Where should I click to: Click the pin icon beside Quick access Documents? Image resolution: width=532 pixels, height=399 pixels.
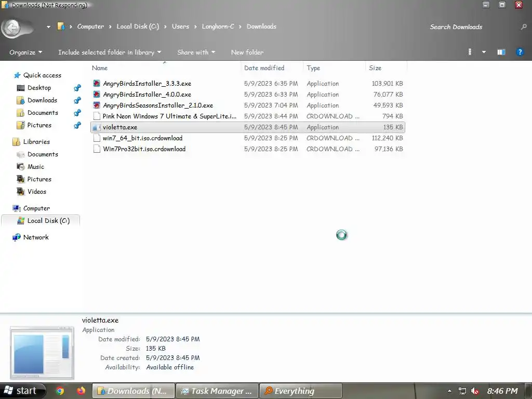click(x=77, y=113)
